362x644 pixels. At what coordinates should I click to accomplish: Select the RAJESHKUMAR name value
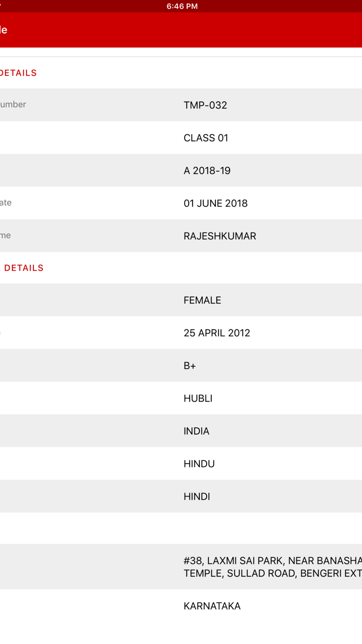220,236
